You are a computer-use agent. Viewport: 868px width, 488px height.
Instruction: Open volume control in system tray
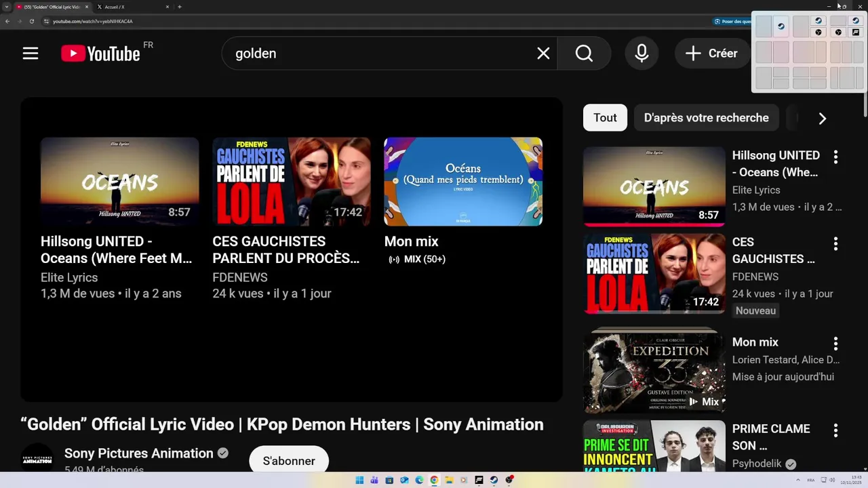(x=832, y=480)
